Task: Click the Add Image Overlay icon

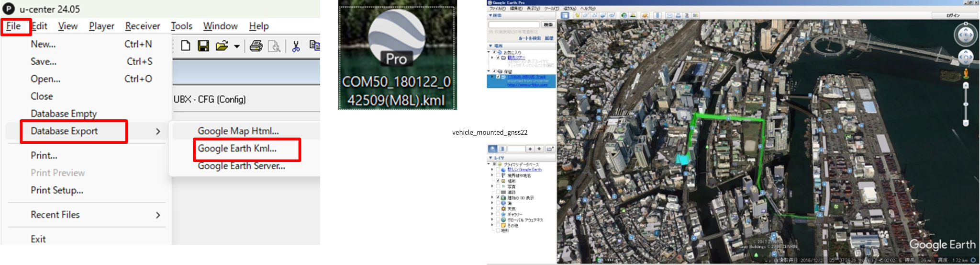Action: tap(603, 15)
